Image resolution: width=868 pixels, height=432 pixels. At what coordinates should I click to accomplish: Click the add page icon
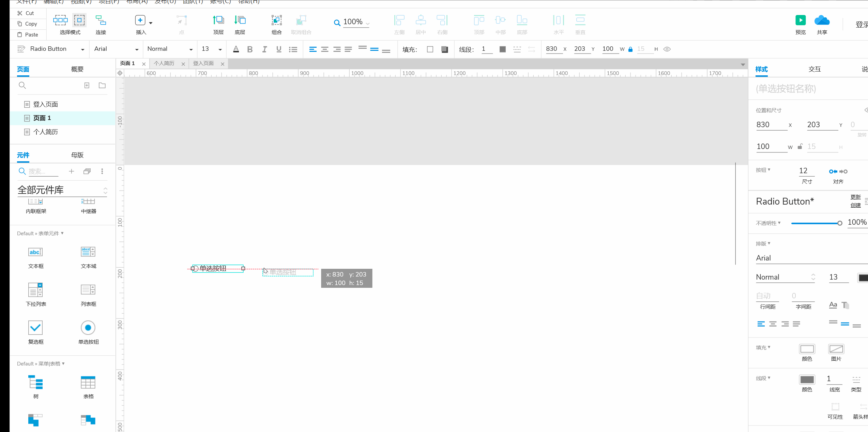pos(87,85)
